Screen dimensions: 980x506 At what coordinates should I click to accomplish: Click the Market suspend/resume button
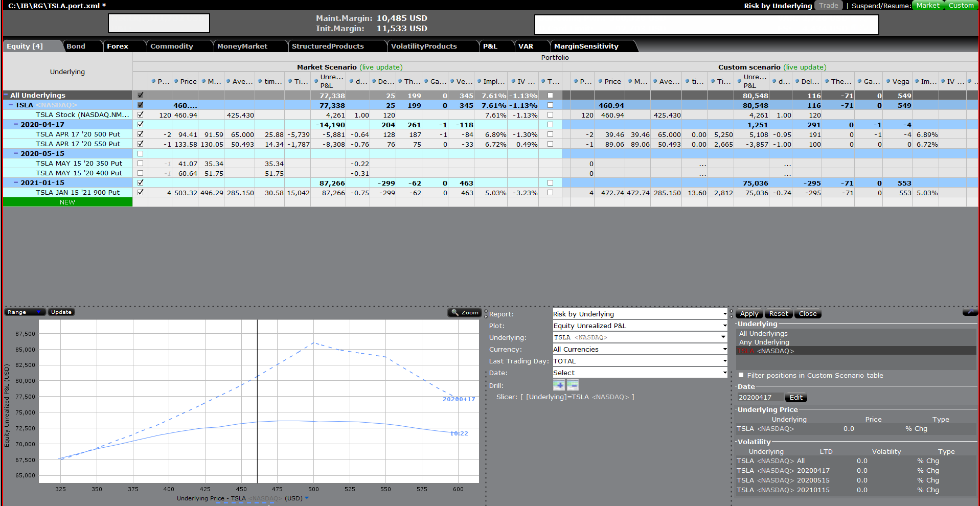[927, 6]
